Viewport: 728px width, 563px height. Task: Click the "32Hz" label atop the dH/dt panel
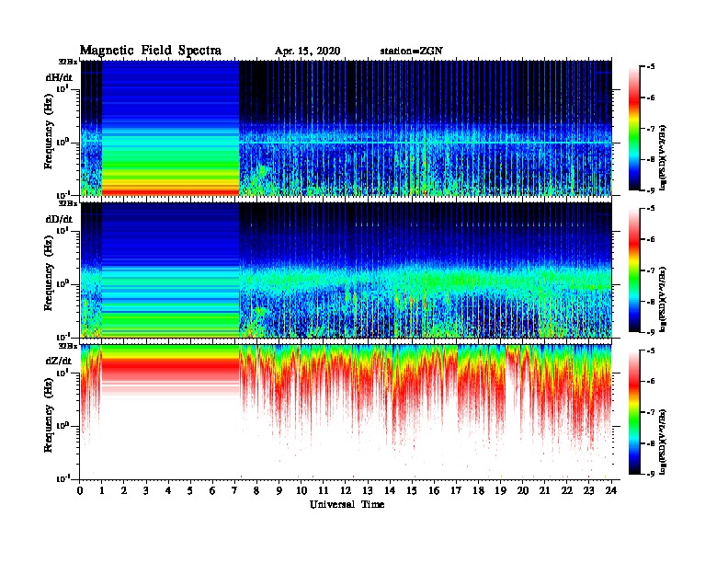(67, 61)
